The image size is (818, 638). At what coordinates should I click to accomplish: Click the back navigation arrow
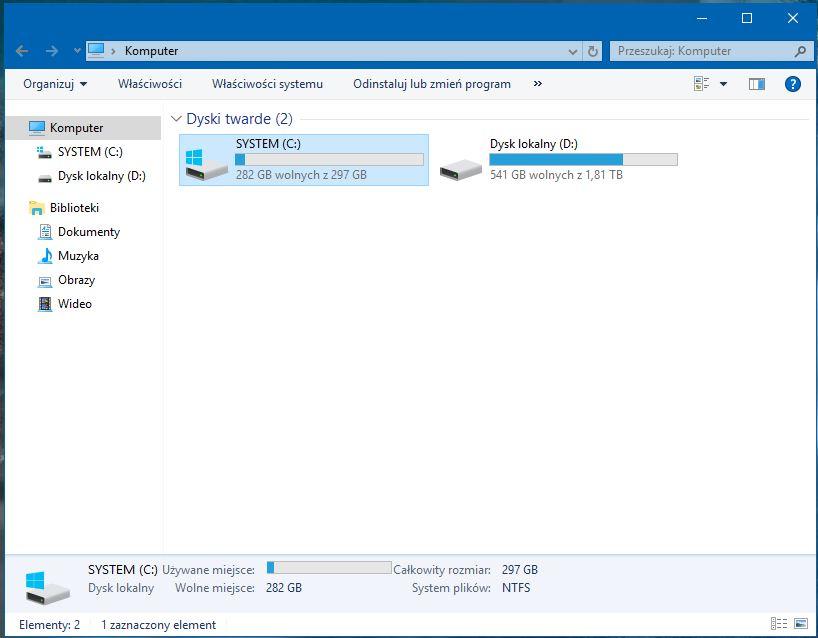click(22, 51)
